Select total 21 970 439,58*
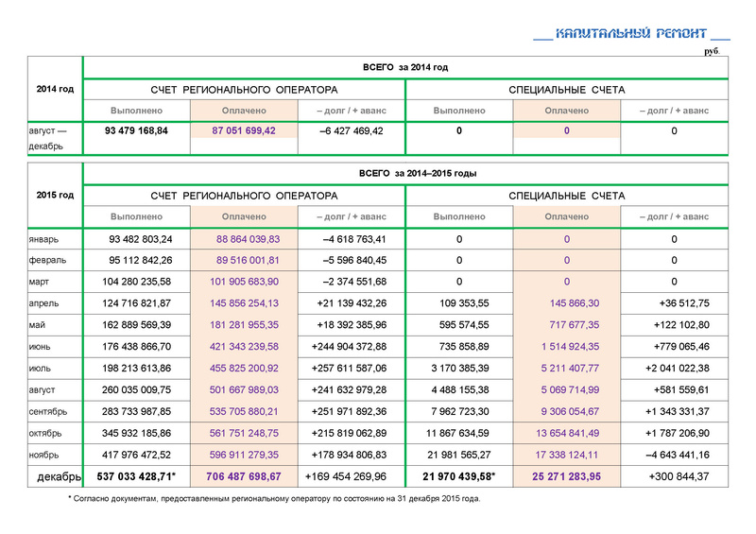Image resolution: width=756 pixels, height=534 pixels. tap(459, 477)
